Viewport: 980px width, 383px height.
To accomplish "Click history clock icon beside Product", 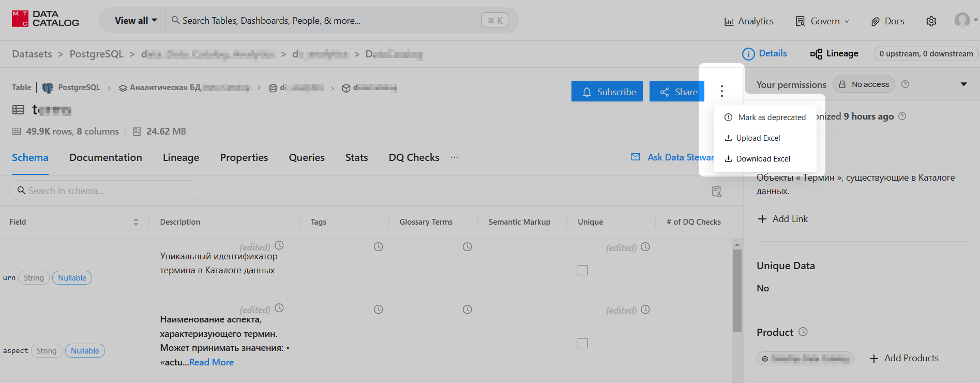I will coord(803,332).
